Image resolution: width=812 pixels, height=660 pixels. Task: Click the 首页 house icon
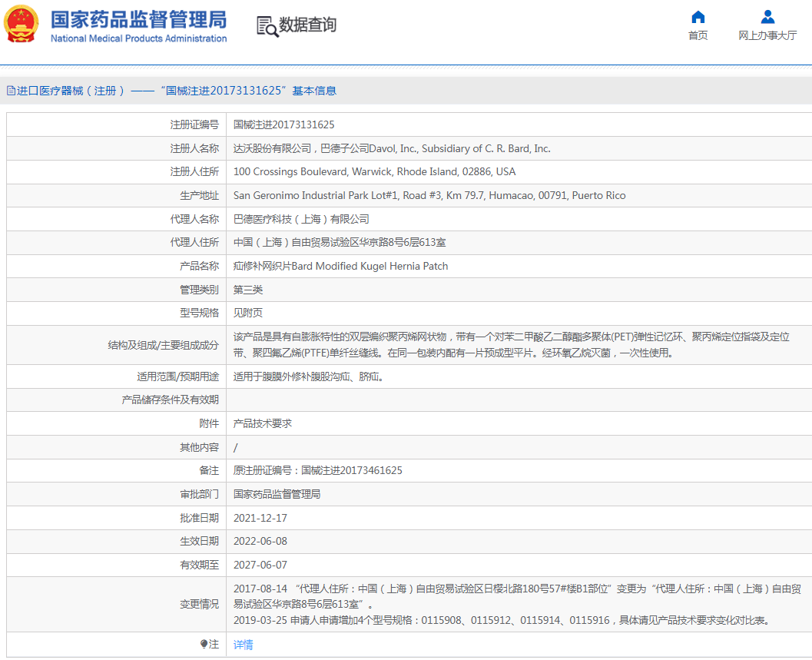tap(698, 17)
